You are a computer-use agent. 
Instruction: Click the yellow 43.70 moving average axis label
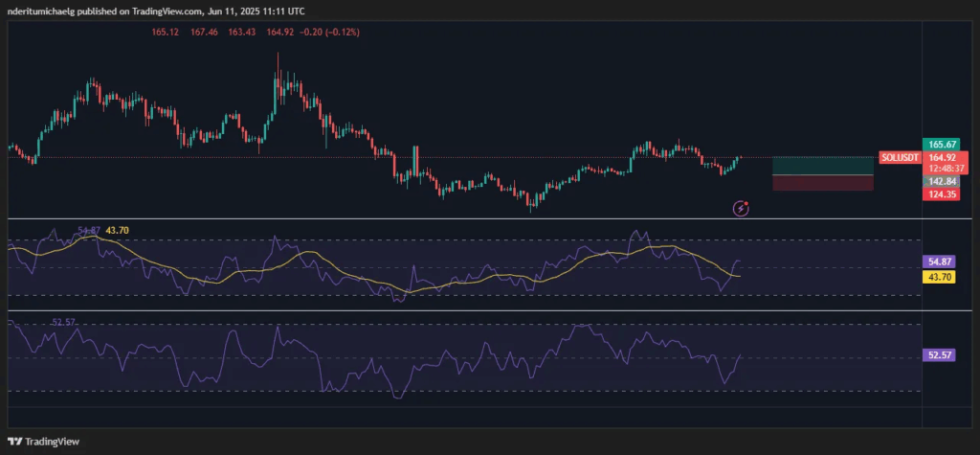point(939,277)
